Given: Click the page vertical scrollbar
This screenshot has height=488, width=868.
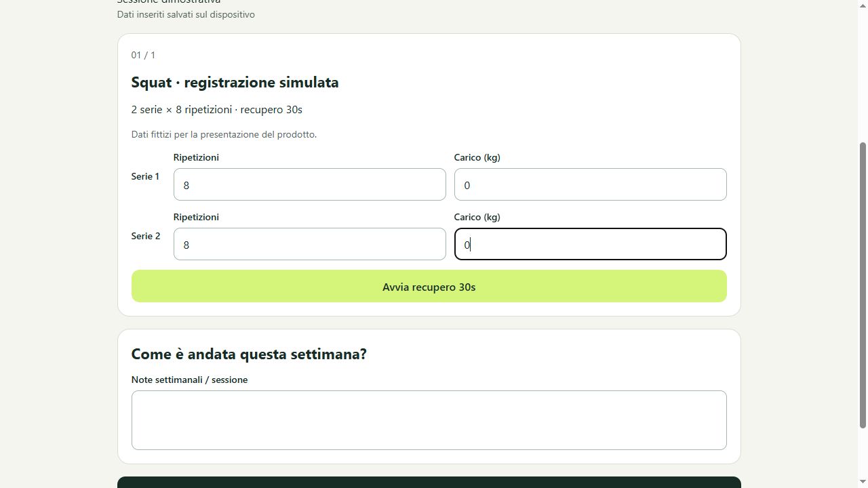Looking at the screenshot, I should click(x=863, y=285).
